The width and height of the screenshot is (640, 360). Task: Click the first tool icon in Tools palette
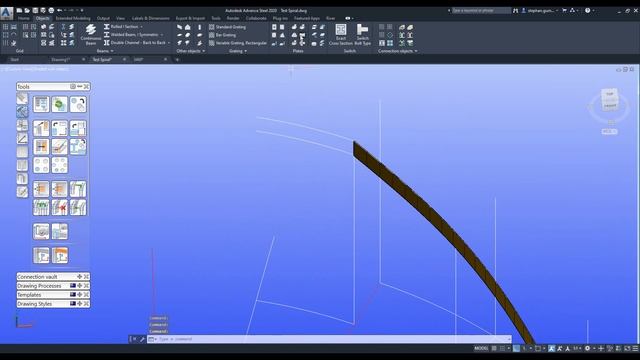point(41,104)
